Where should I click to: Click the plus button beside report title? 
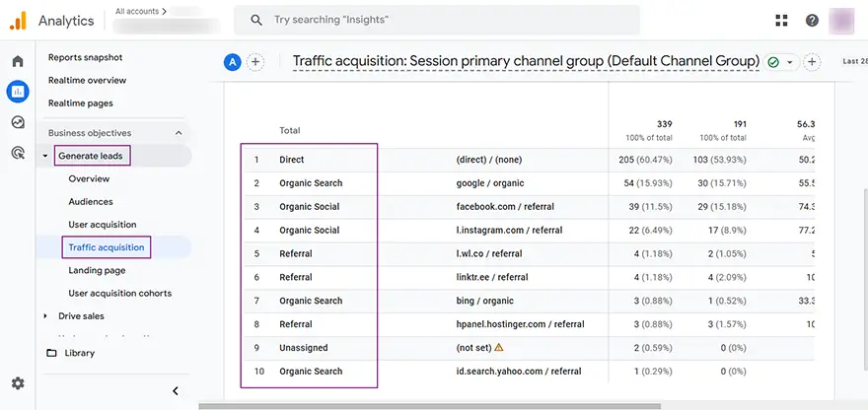(x=812, y=62)
